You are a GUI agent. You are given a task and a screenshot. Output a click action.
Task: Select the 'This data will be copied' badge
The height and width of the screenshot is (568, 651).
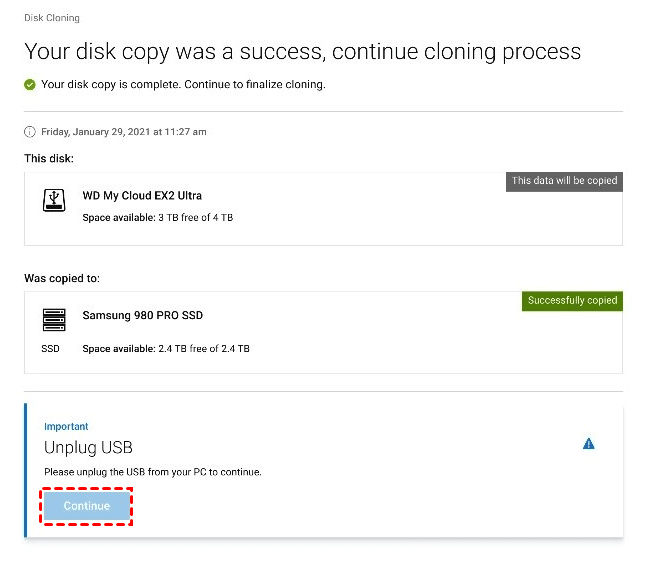564,181
